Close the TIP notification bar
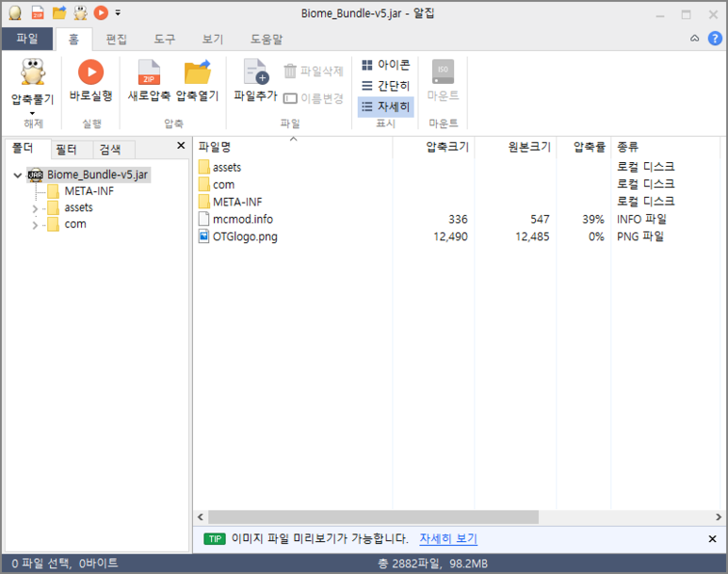The width and height of the screenshot is (728, 574). [712, 539]
